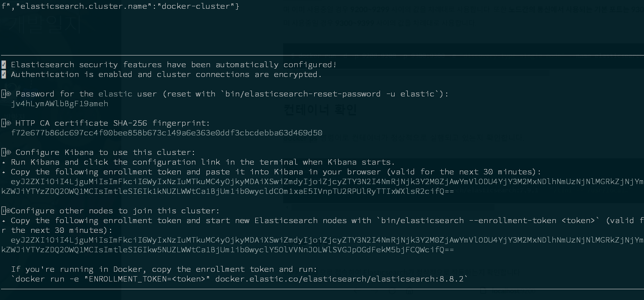Image resolution: width=644 pixels, height=300 pixels.
Task: Click first line of the Kibana enrollment token
Action: (327, 182)
